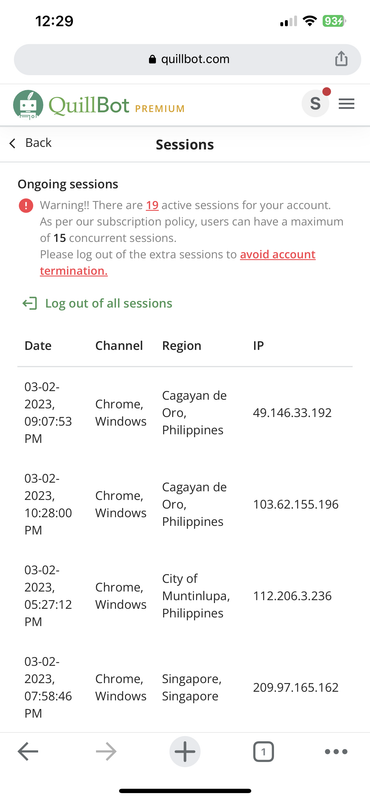Open the tab switcher showing 1
The height and width of the screenshot is (800, 370).
(x=263, y=752)
